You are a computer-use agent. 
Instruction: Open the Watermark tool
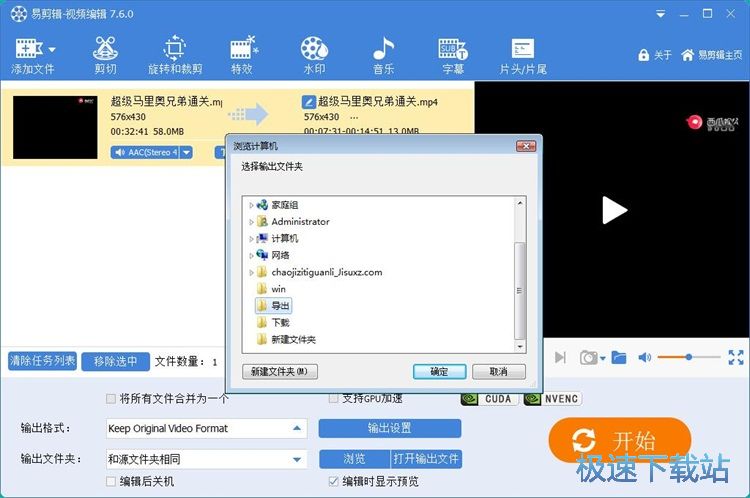pyautogui.click(x=314, y=55)
